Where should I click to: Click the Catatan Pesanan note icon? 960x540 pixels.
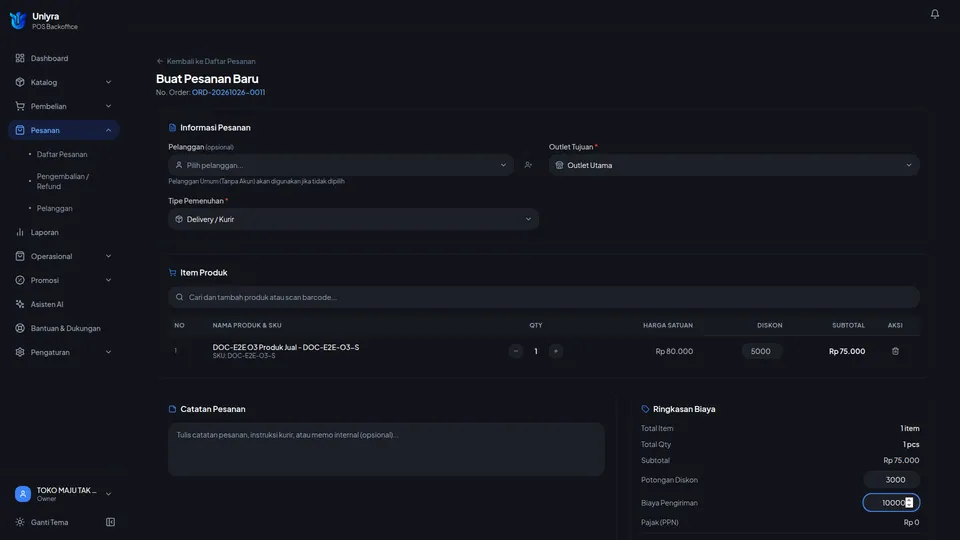[x=172, y=409]
